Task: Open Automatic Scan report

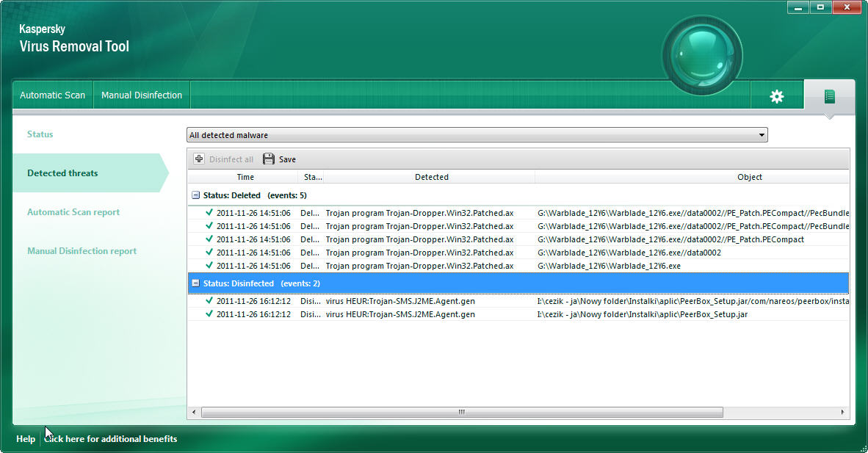Action: tap(73, 212)
